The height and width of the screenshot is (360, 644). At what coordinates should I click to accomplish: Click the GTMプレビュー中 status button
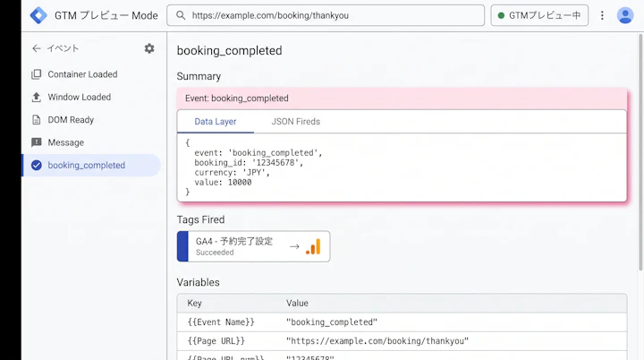(539, 15)
